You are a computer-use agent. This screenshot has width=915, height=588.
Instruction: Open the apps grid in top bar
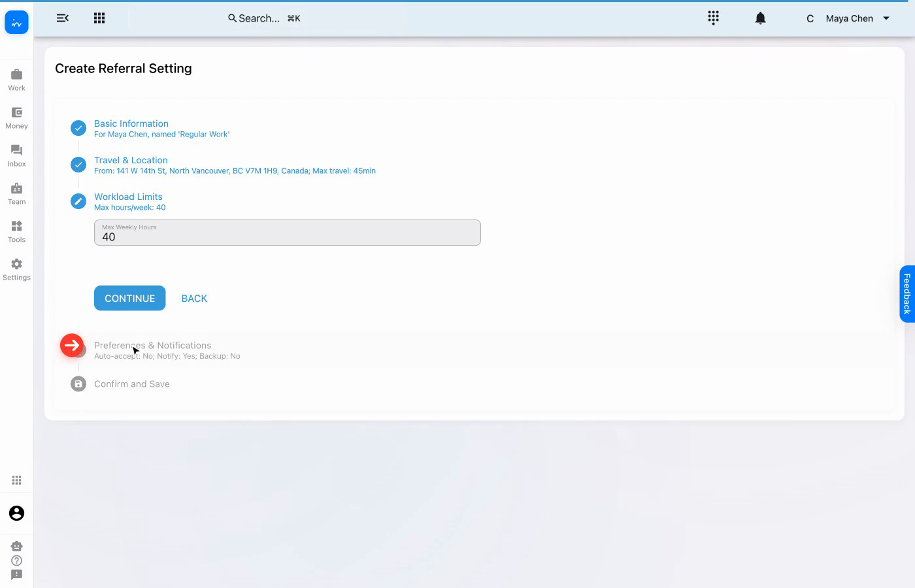[99, 18]
